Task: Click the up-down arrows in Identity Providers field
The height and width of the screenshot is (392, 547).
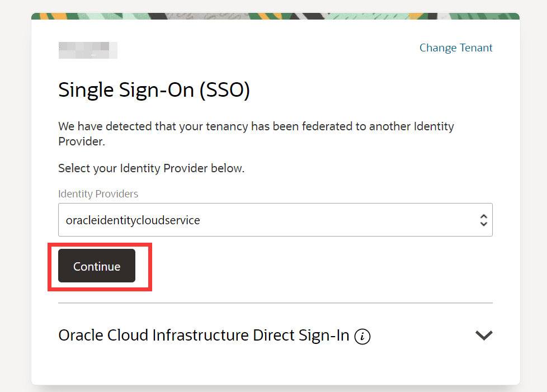Action: pyautogui.click(x=483, y=220)
